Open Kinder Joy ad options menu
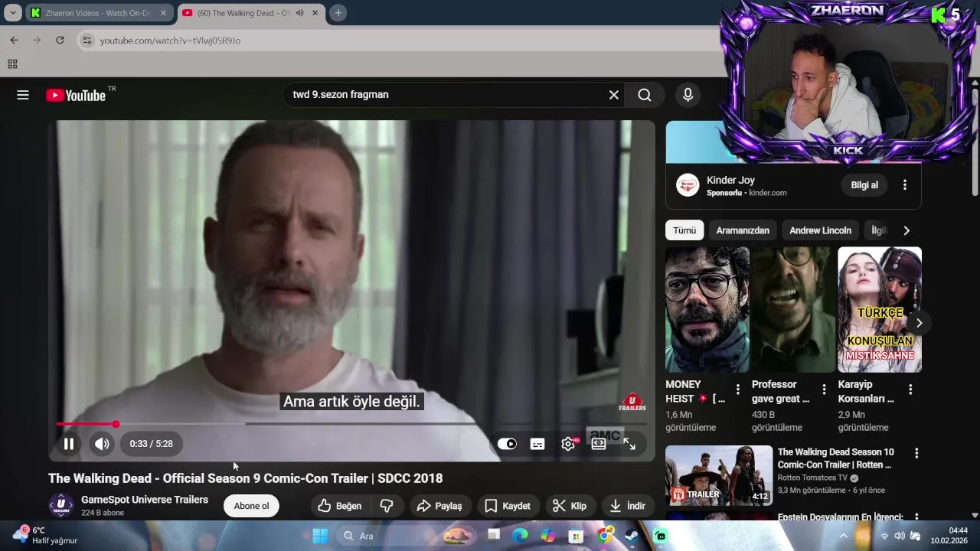The height and width of the screenshot is (551, 980). [x=905, y=185]
